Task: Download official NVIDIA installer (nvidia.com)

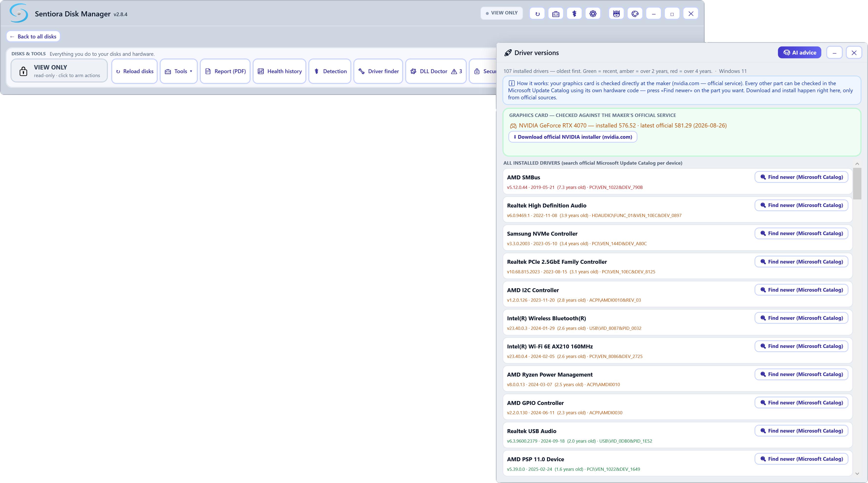Action: (572, 137)
